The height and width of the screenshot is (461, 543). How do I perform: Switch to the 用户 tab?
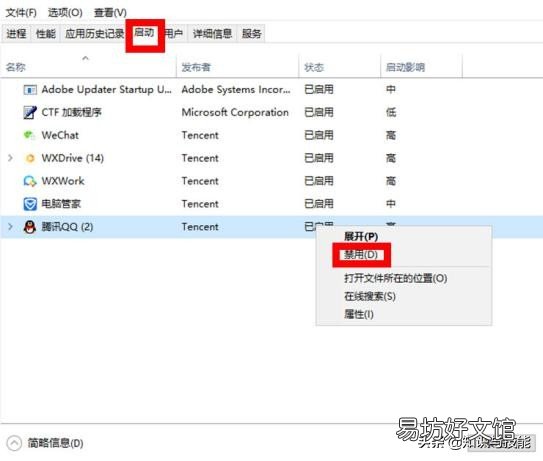point(174,34)
